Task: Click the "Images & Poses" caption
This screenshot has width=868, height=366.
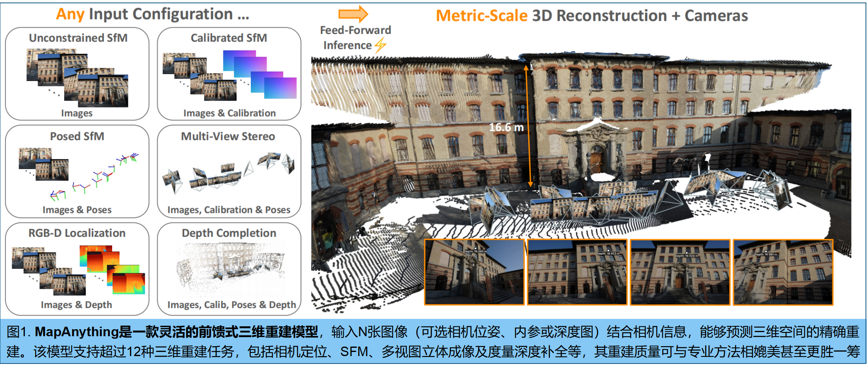Action: point(77,210)
